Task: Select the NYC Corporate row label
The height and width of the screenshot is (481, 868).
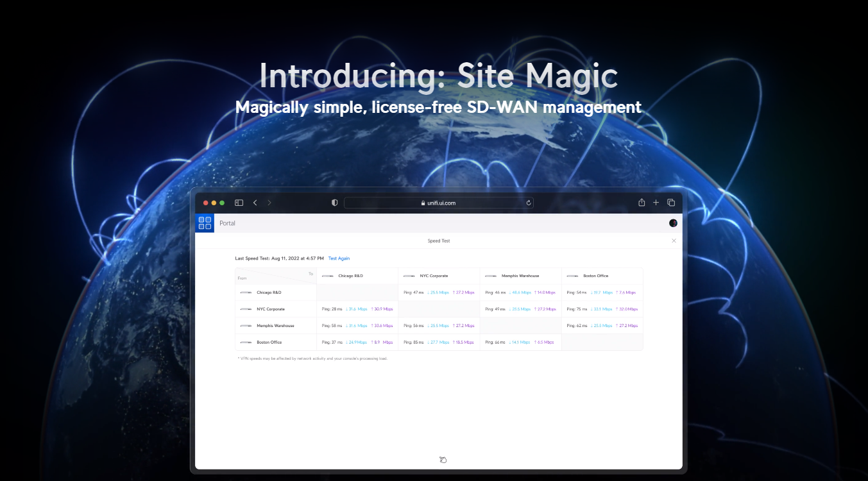Action: [x=272, y=308]
